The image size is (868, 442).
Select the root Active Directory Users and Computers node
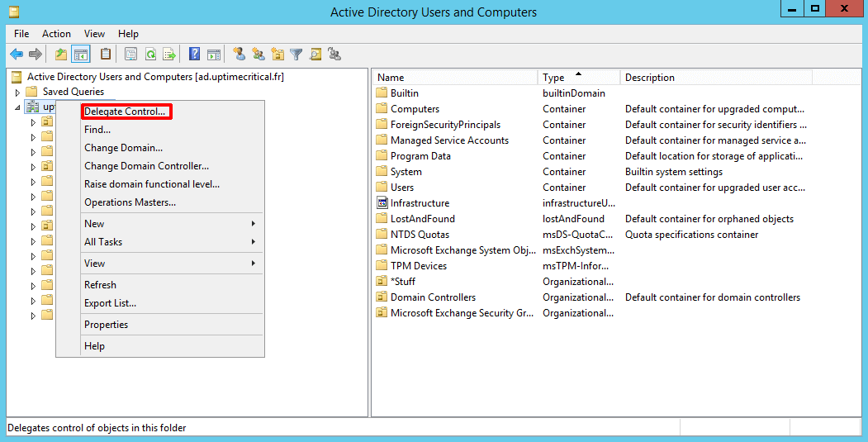(155, 77)
